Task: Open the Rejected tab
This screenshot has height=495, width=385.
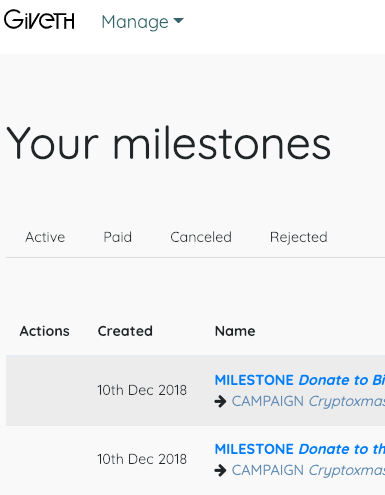Action: click(x=298, y=237)
